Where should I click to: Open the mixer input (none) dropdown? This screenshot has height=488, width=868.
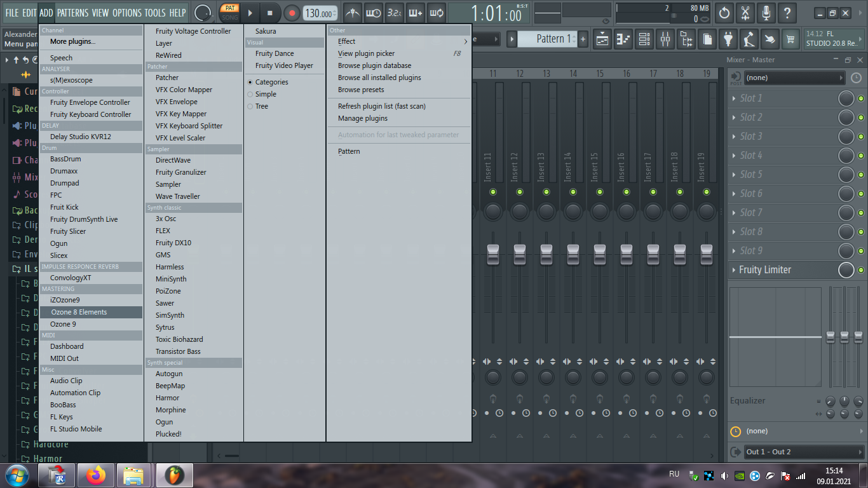pyautogui.click(x=795, y=78)
